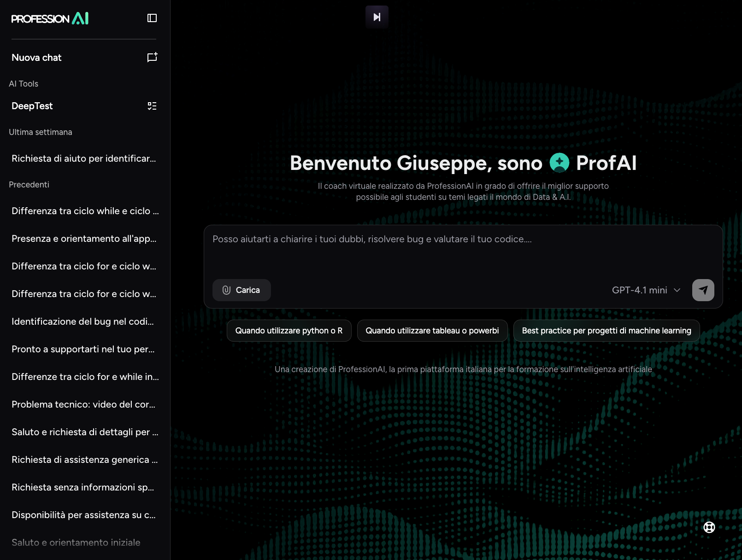Open the GPT-4.1 mini model dropdown
The height and width of the screenshot is (560, 742).
pyautogui.click(x=646, y=290)
